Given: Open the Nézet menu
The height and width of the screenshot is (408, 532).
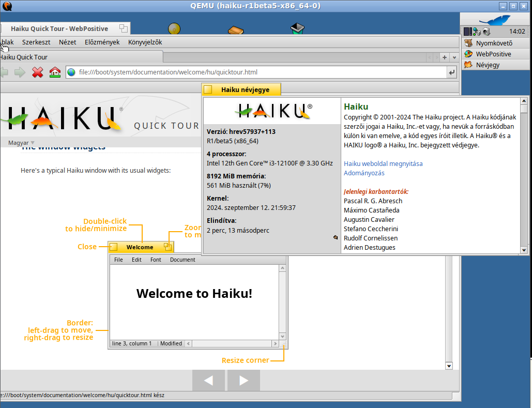Looking at the screenshot, I should 68,42.
